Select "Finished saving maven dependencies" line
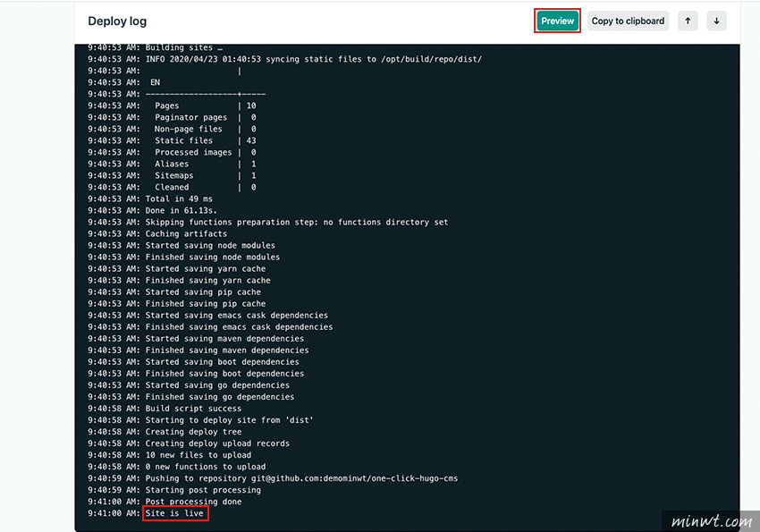The image size is (760, 532). point(198,350)
